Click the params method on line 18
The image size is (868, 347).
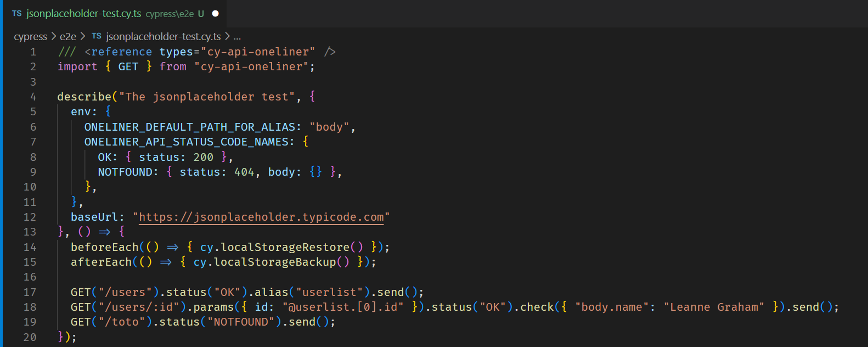point(213,307)
